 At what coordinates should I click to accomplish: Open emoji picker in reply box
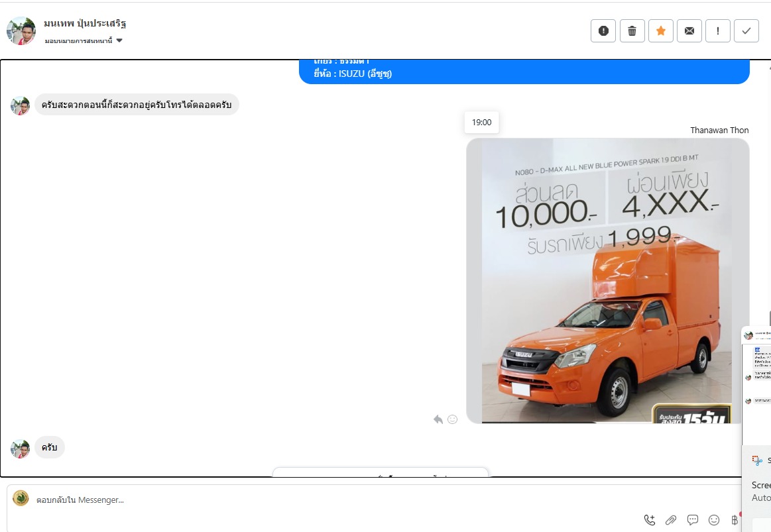[x=714, y=520]
